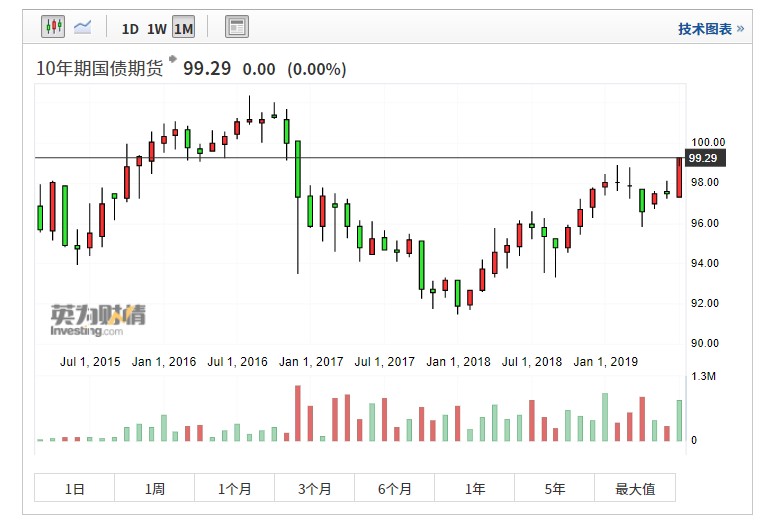766x527 pixels.
Task: Click the 94.00 price axis label
Action: coord(705,263)
